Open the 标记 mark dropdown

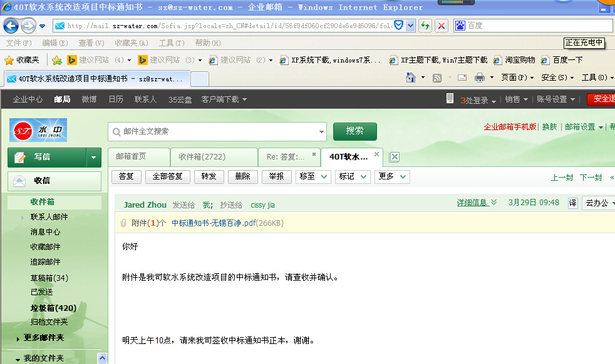click(x=353, y=176)
